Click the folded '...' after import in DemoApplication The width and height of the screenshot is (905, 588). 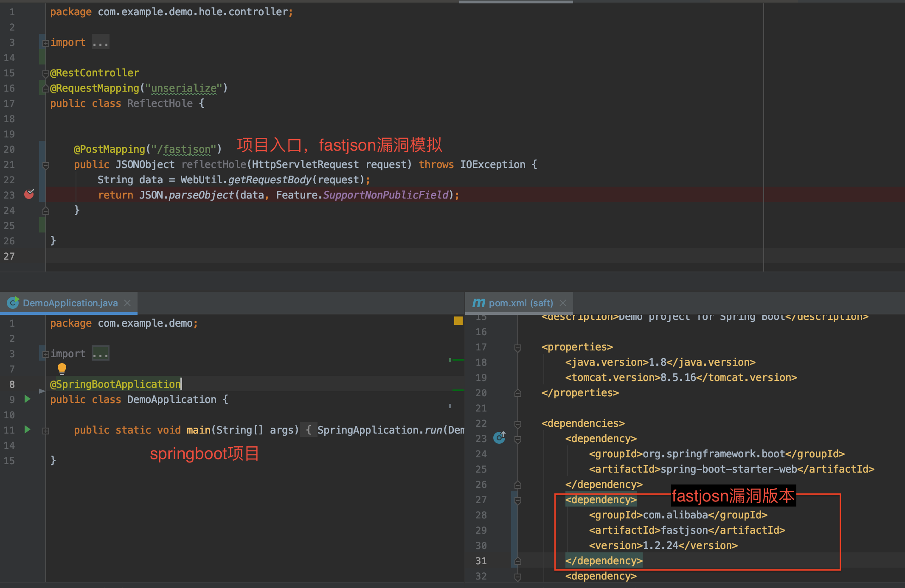(x=101, y=354)
